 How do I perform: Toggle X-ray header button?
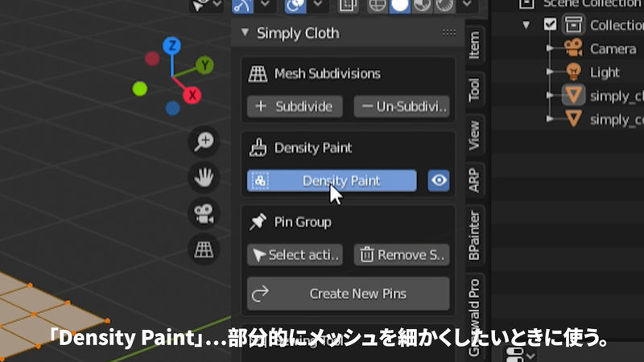[x=348, y=5]
